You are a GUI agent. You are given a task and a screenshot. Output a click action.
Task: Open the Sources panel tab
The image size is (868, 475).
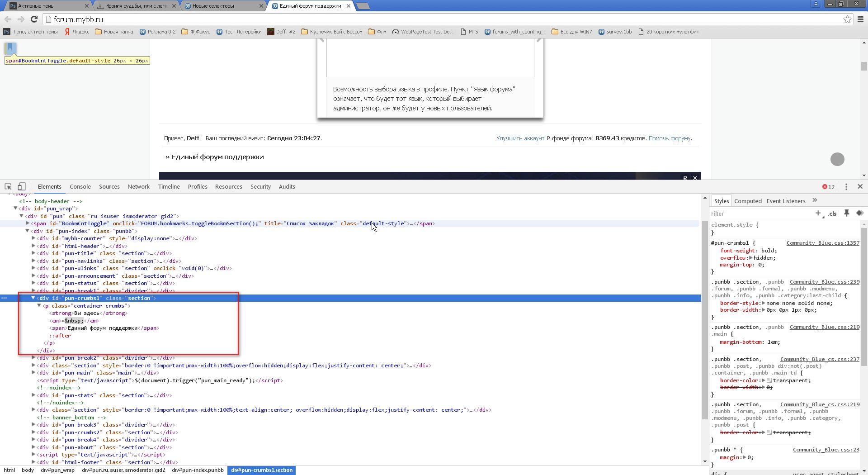point(109,186)
